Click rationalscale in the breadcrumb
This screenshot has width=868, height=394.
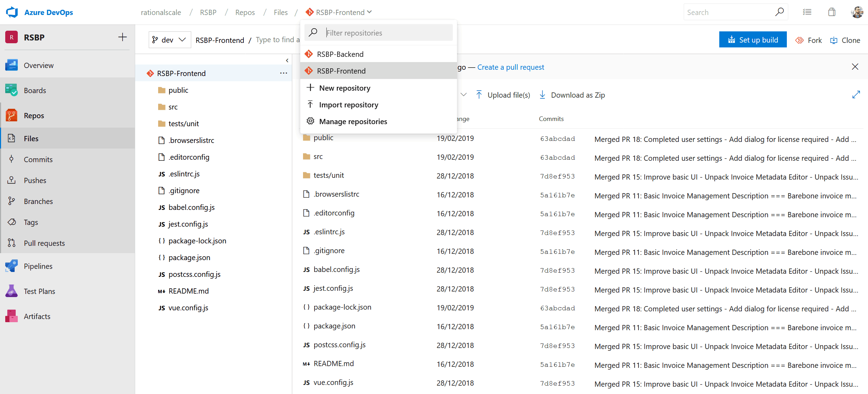[161, 12]
